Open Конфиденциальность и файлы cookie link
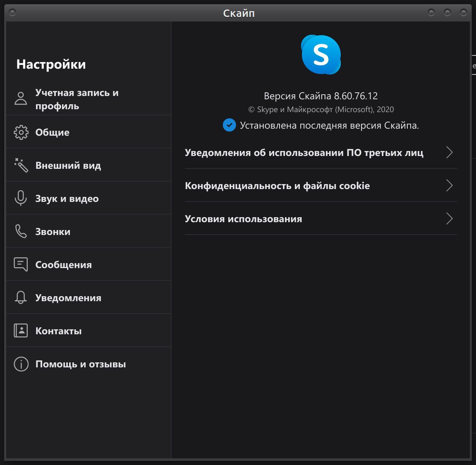The width and height of the screenshot is (476, 465). tap(321, 185)
